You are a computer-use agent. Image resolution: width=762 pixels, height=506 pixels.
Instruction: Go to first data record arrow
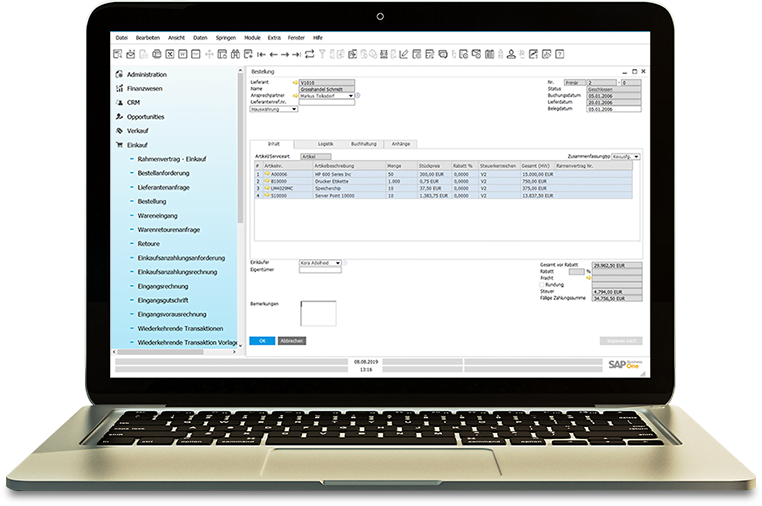point(261,54)
